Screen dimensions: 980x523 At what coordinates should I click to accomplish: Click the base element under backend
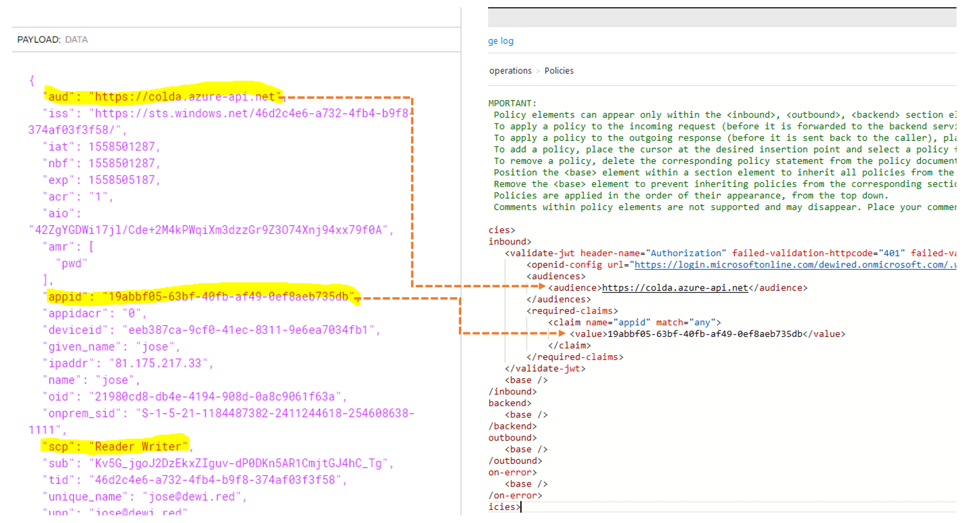click(x=525, y=415)
